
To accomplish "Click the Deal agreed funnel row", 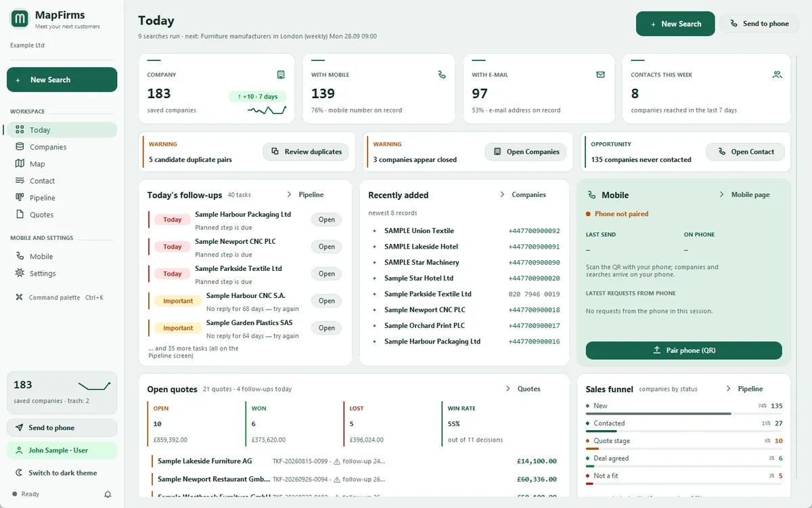I will pos(684,460).
